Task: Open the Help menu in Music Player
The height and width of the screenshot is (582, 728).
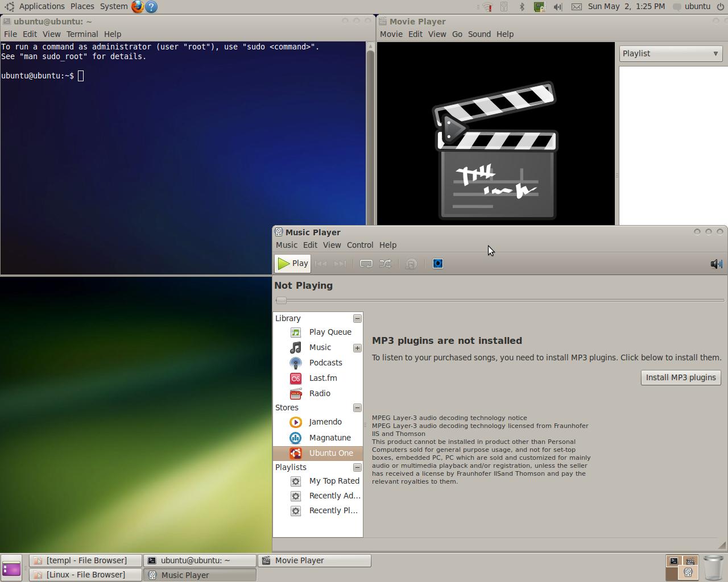Action: [x=388, y=245]
